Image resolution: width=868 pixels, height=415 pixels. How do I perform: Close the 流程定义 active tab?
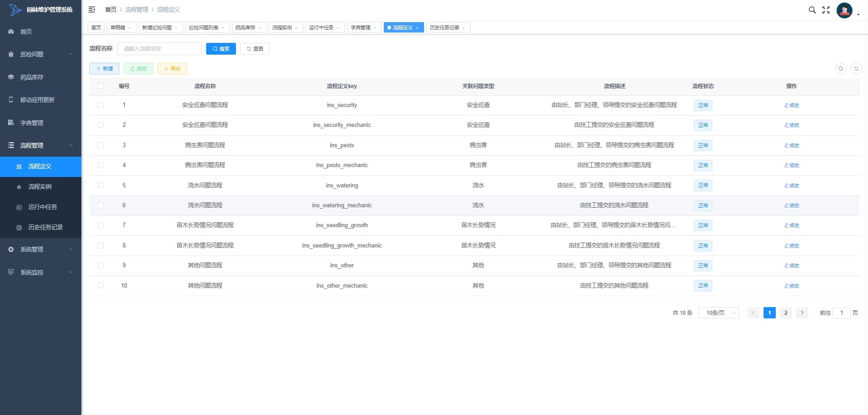(417, 28)
